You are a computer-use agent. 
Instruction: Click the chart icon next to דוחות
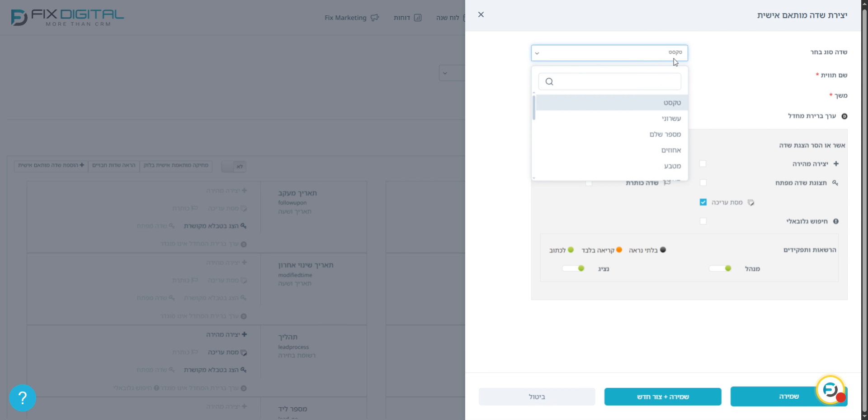click(418, 18)
